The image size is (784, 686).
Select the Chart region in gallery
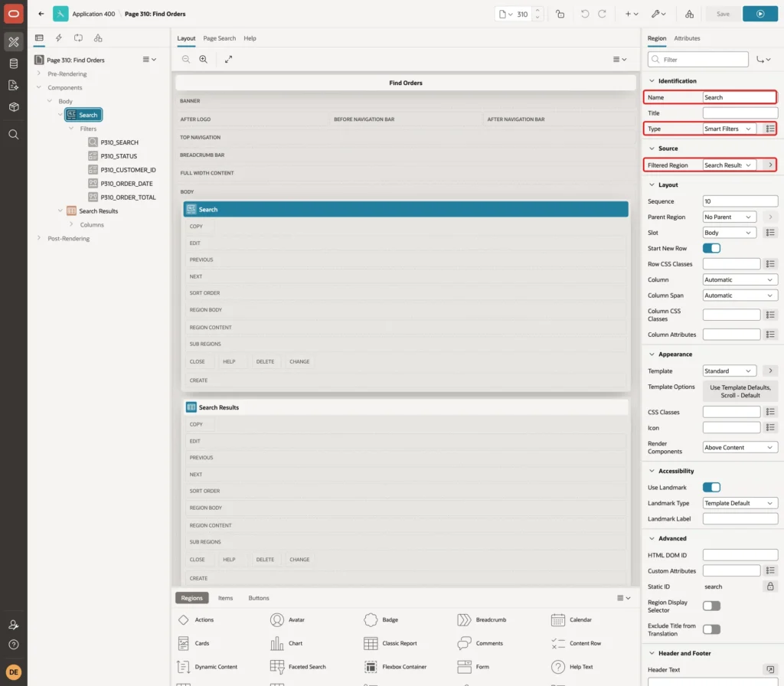click(286, 643)
